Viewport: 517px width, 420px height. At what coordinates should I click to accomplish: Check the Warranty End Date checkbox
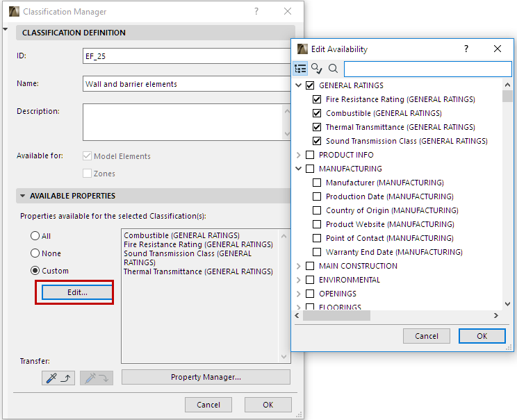pyautogui.click(x=317, y=252)
